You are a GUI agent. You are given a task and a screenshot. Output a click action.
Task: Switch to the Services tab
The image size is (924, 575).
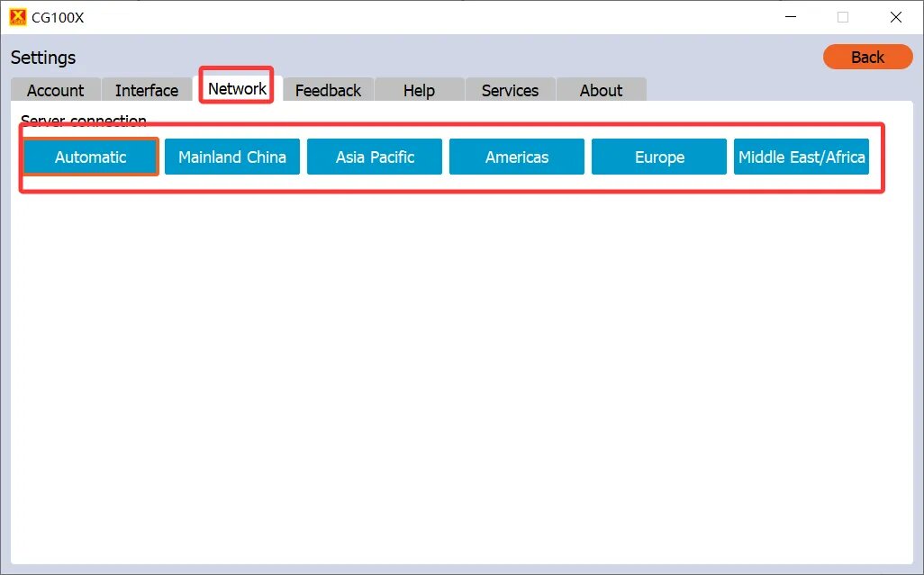[x=510, y=90]
